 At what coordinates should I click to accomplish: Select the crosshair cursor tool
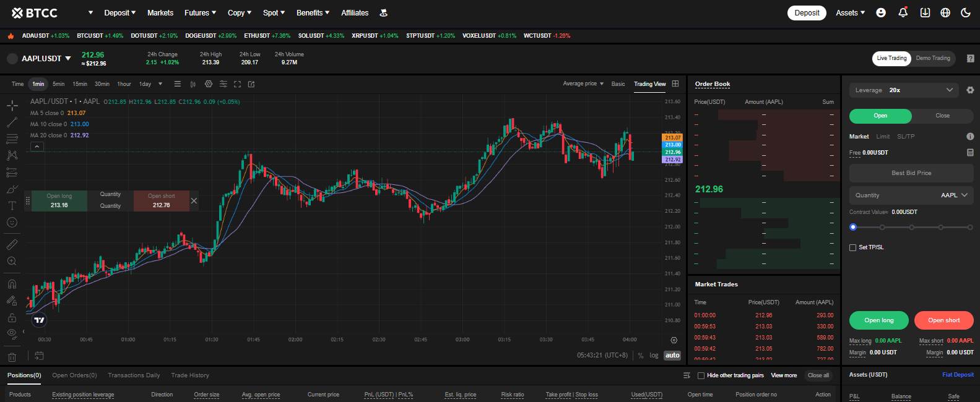point(12,105)
